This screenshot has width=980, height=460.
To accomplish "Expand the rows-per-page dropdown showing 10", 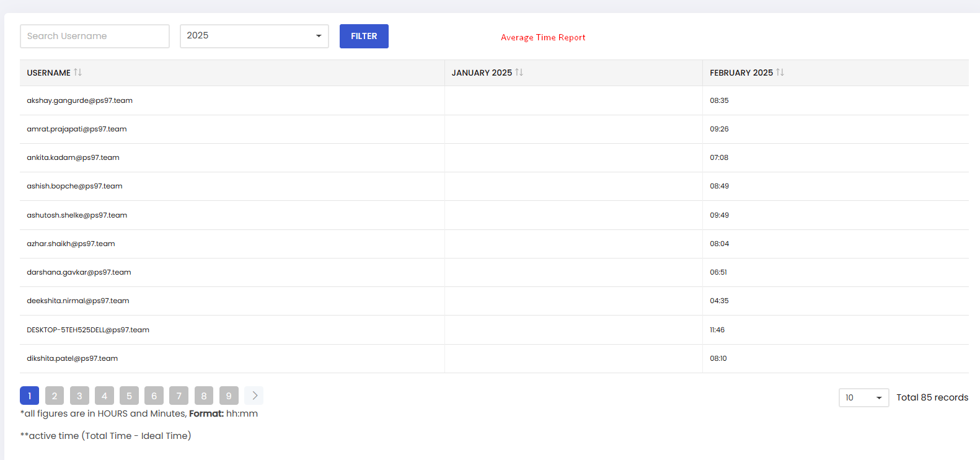I will (863, 397).
